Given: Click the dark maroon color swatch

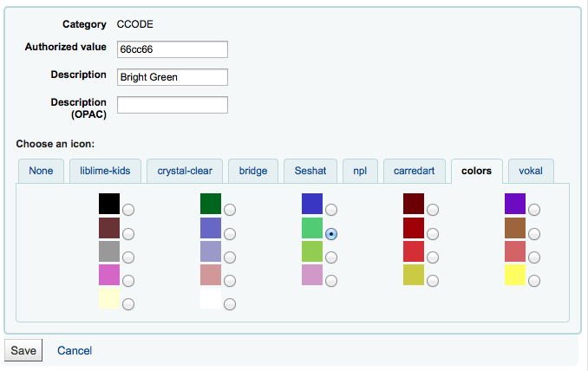Looking at the screenshot, I should (x=415, y=204).
